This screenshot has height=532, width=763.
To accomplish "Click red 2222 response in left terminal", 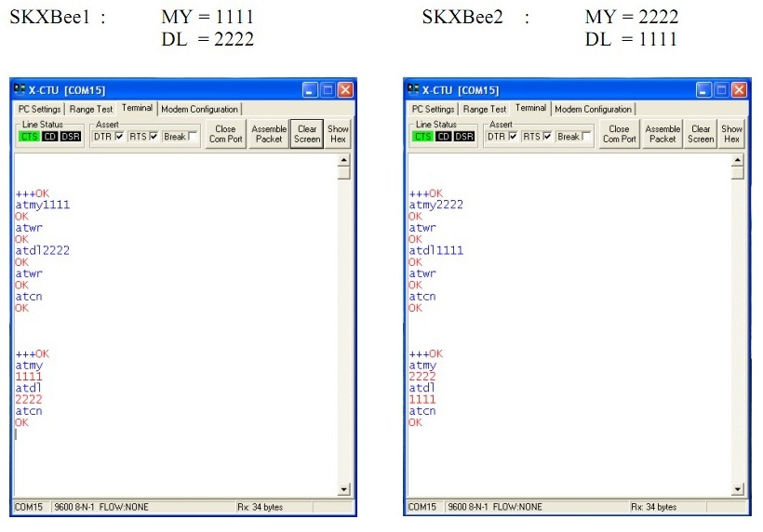I will point(29,400).
